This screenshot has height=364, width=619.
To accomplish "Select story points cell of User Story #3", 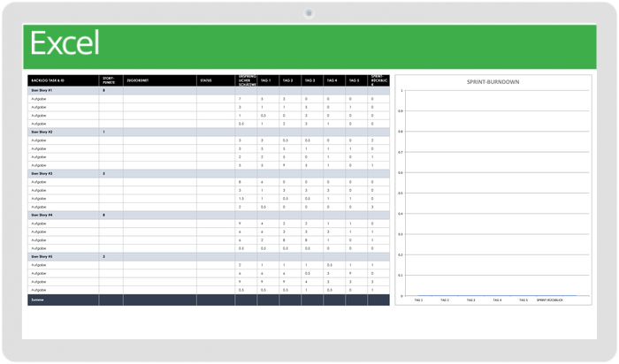I will coord(111,173).
